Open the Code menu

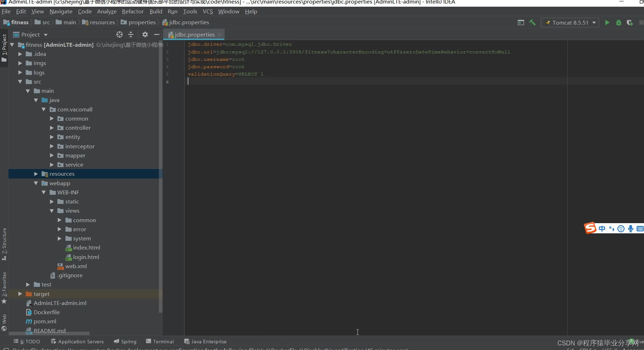tap(85, 11)
